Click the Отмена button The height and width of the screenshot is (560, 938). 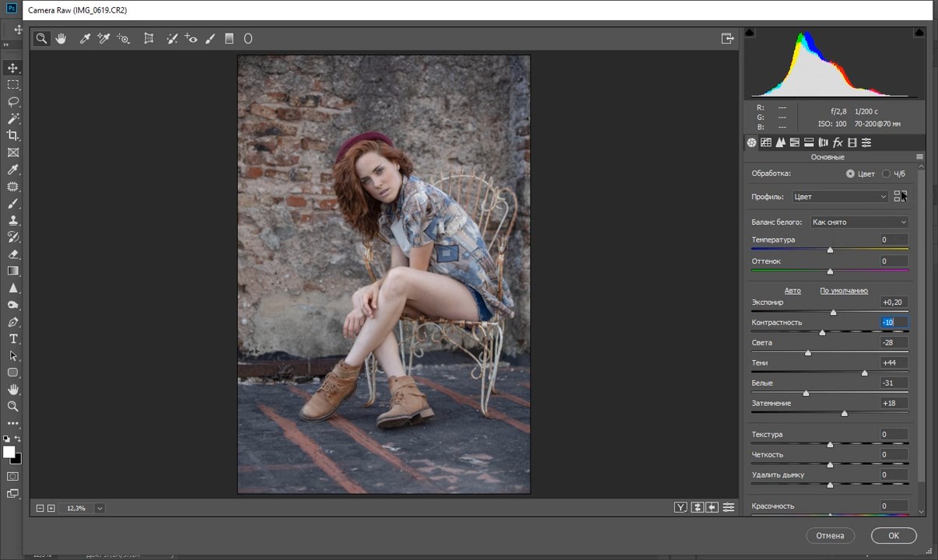pyautogui.click(x=830, y=536)
